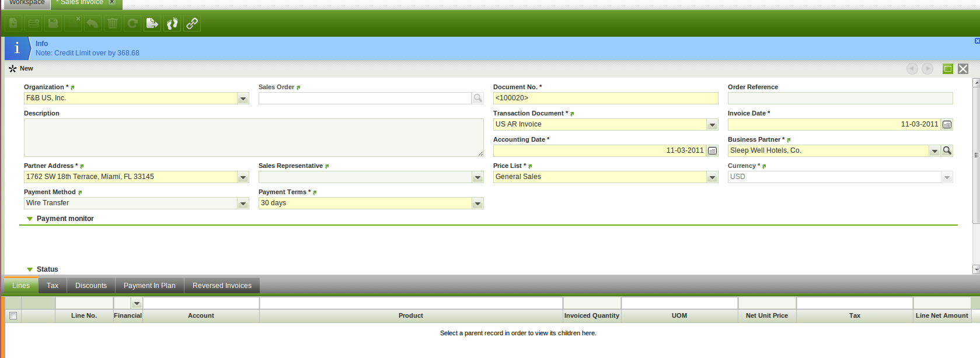
Task: Focus the Document No. field
Action: point(606,98)
